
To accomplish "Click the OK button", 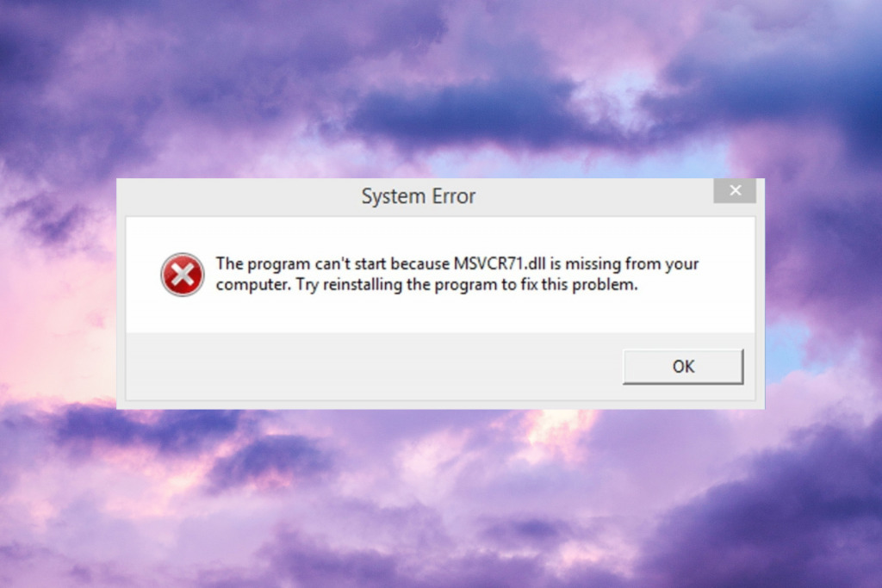I will pos(683,367).
